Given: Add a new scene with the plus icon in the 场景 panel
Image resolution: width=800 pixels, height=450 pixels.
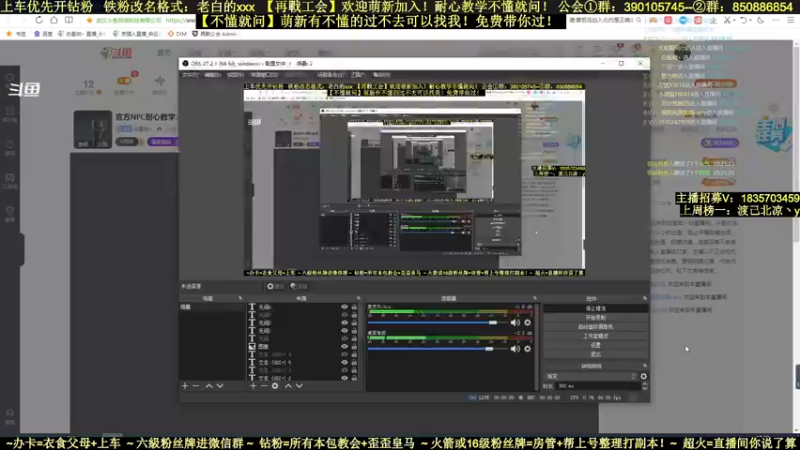Looking at the screenshot, I should point(185,386).
